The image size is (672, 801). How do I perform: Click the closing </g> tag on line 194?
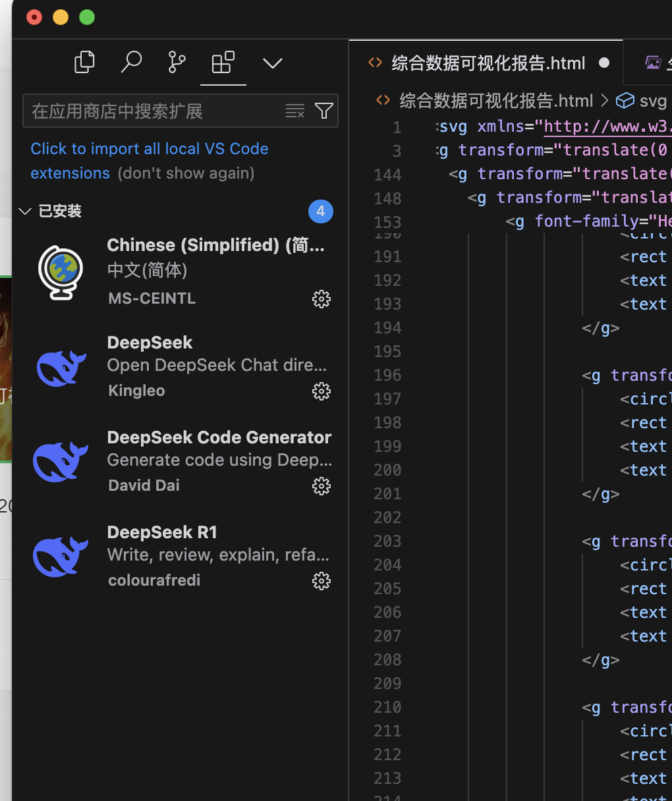point(601,328)
